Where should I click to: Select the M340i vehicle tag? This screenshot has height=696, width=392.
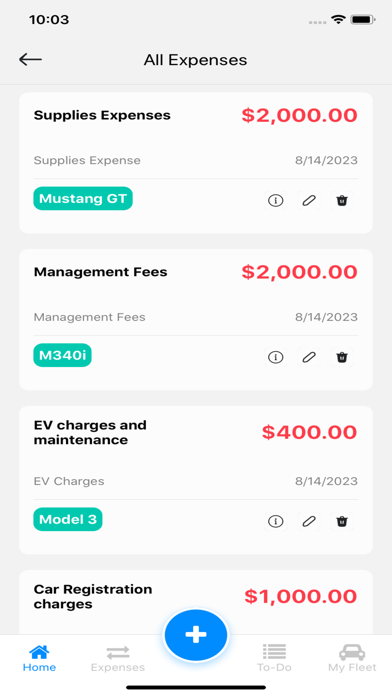click(63, 355)
